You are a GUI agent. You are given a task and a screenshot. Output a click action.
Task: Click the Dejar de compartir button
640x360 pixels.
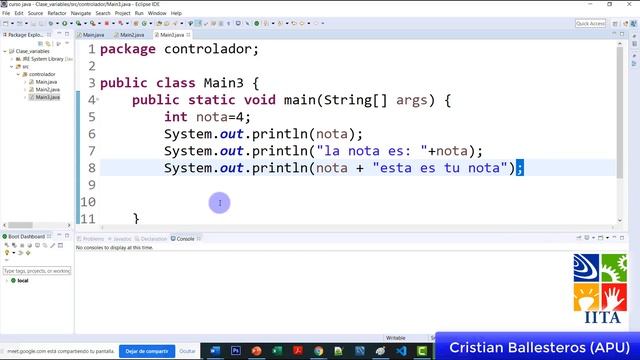[147, 351]
